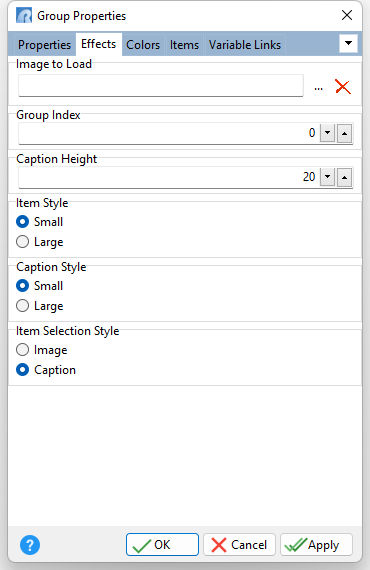Image resolution: width=370 pixels, height=570 pixels.
Task: Click the Group Properties app icon
Action: [24, 16]
